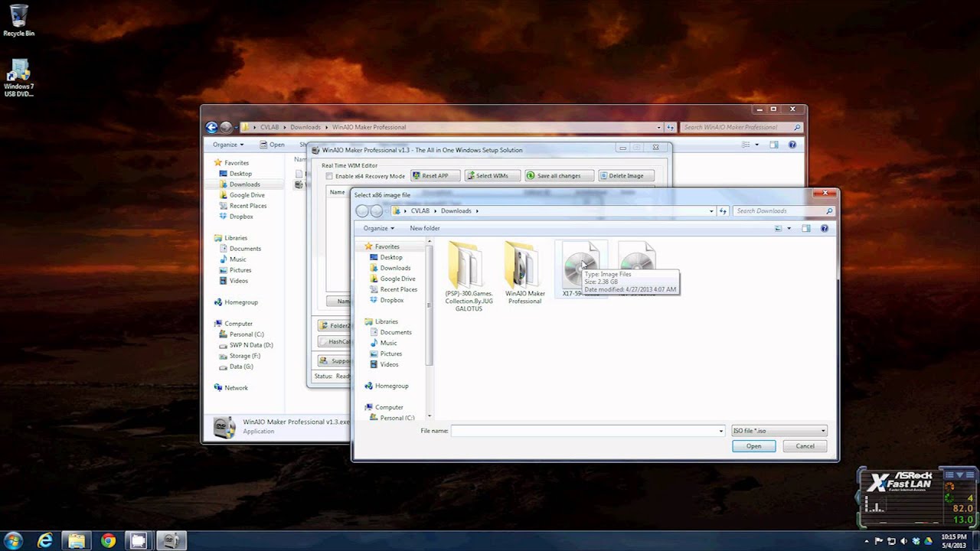
Task: Click Reset APP button in WinAIO Maker
Action: [x=434, y=175]
